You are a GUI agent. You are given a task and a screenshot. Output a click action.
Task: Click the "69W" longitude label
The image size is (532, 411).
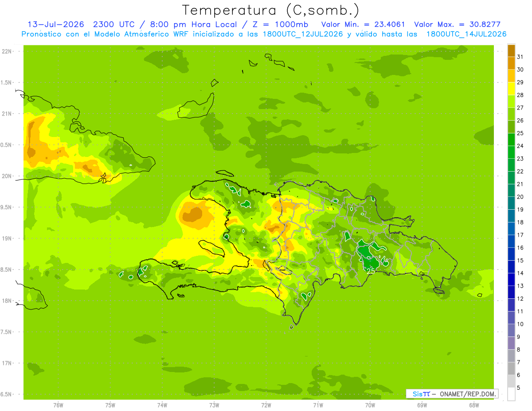coord(422,405)
